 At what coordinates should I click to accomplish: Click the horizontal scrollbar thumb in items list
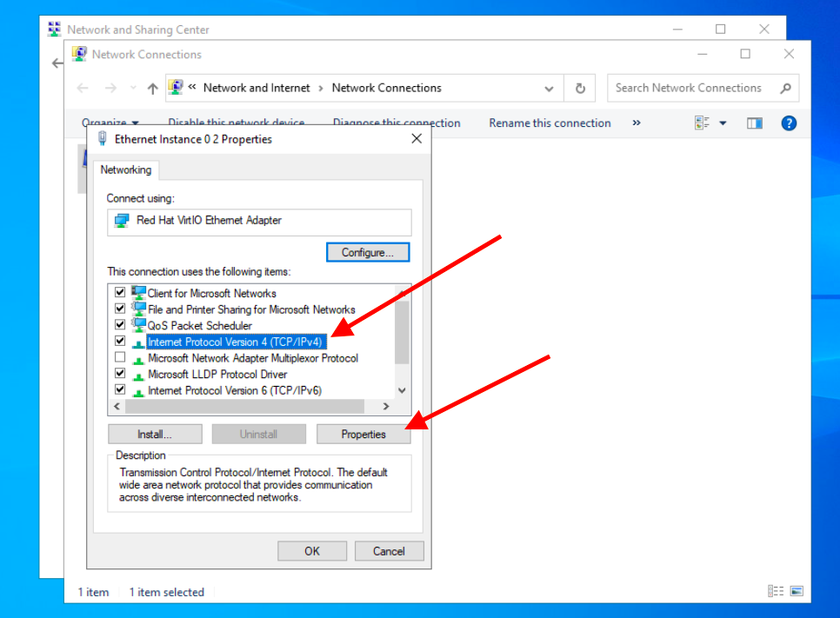pyautogui.click(x=245, y=407)
